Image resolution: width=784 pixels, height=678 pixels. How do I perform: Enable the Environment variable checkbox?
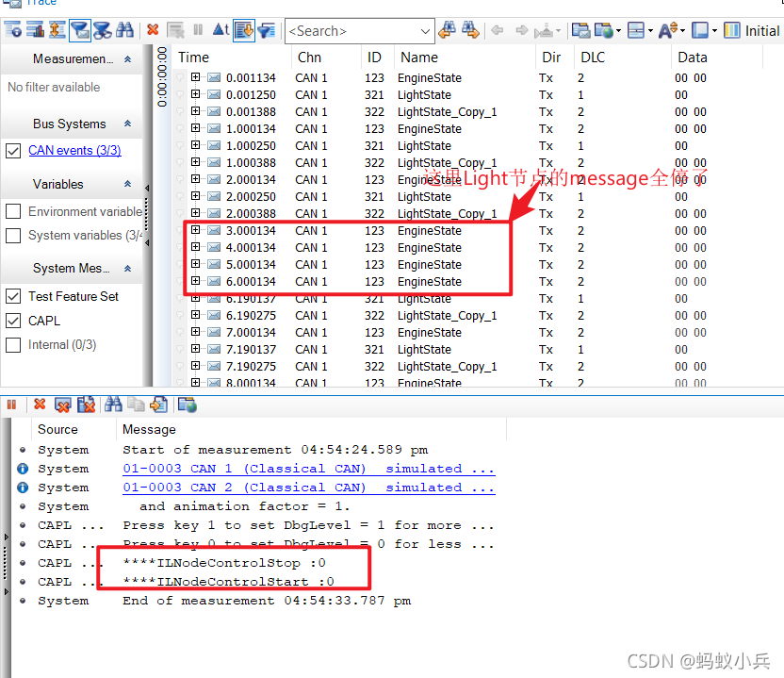click(13, 211)
